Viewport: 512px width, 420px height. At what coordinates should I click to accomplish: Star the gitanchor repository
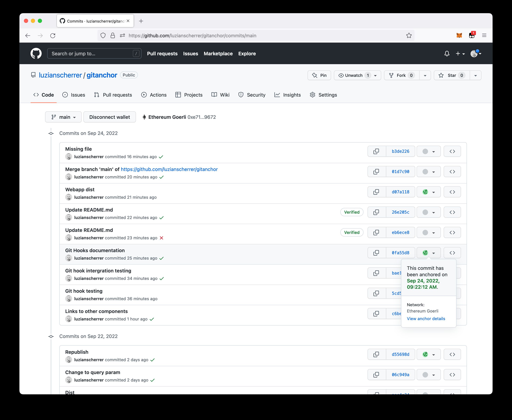452,75
